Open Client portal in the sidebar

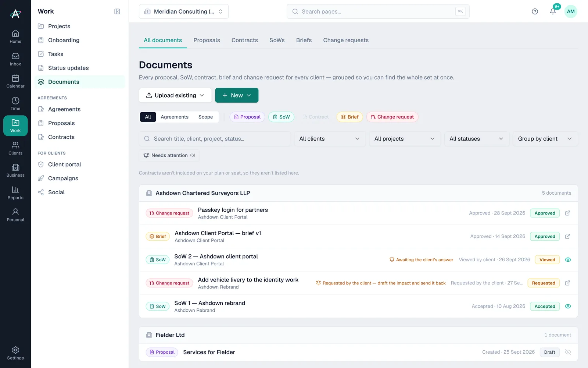[x=80, y=164]
